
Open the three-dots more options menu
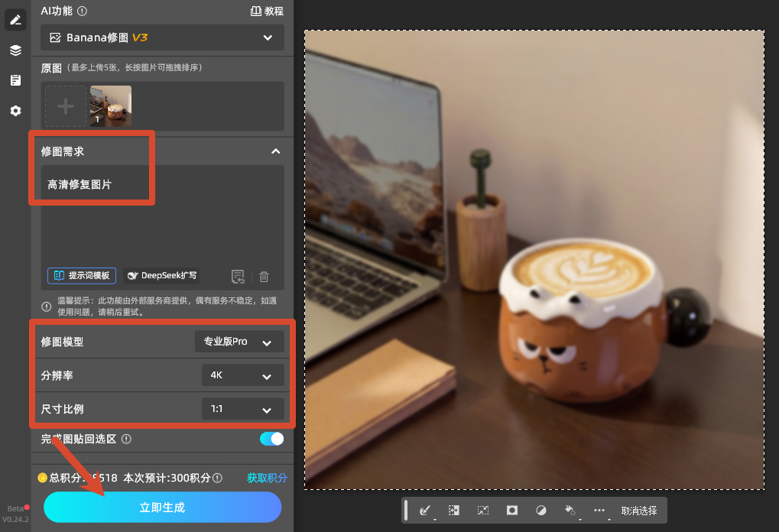(x=599, y=510)
